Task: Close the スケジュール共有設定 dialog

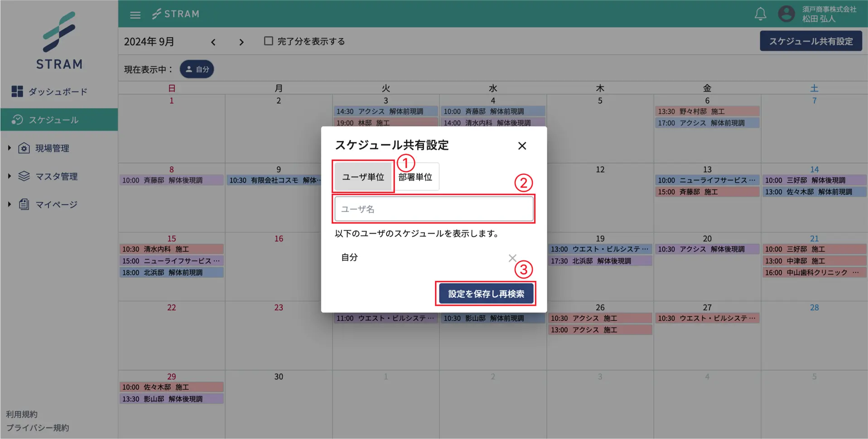Action: pos(522,146)
